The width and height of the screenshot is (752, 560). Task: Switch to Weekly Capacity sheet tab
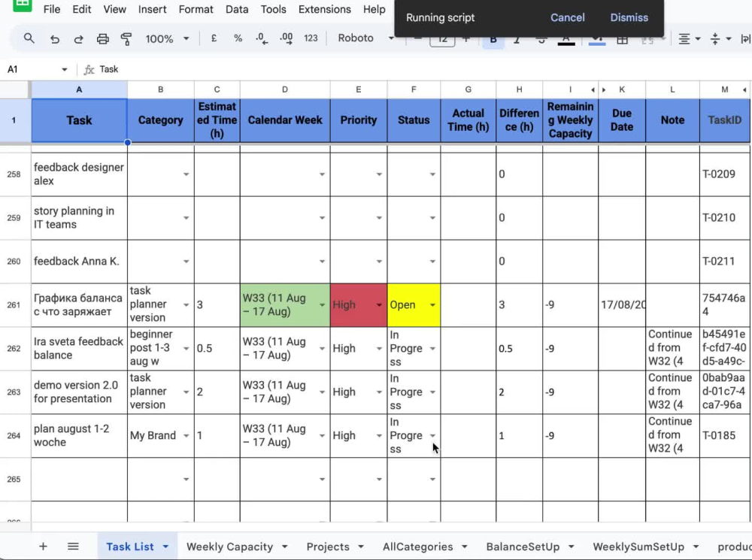pos(229,547)
